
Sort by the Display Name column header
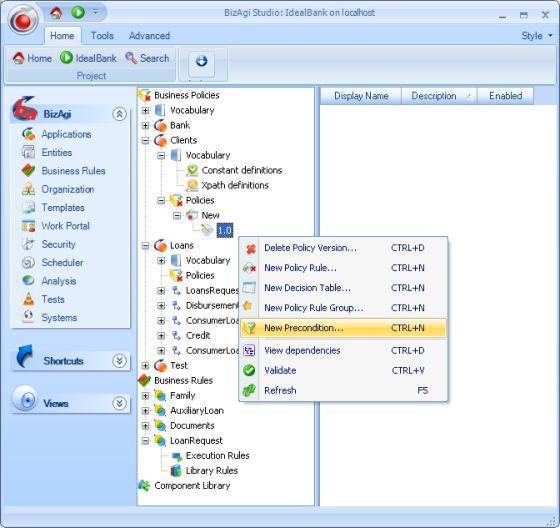[361, 96]
